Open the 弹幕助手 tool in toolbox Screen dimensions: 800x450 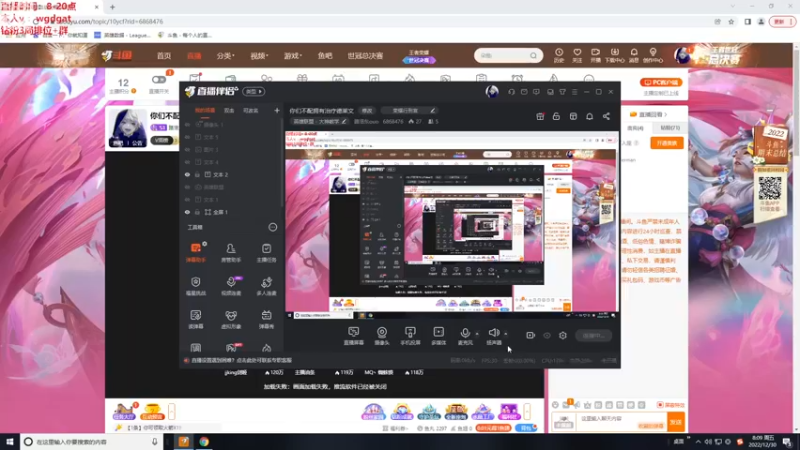[x=195, y=252]
